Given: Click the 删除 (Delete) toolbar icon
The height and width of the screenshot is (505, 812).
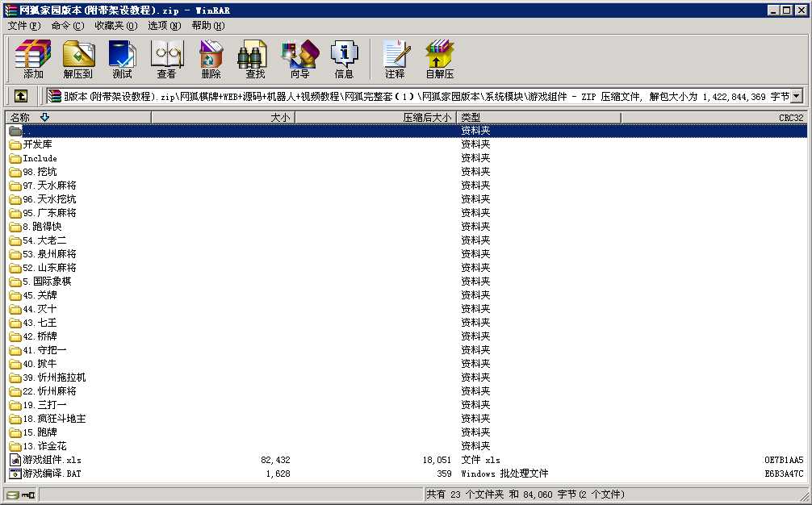Looking at the screenshot, I should [211, 59].
